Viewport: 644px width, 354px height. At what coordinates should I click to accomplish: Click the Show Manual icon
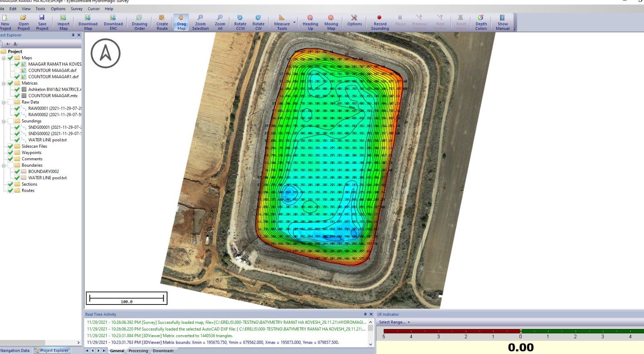click(x=502, y=23)
